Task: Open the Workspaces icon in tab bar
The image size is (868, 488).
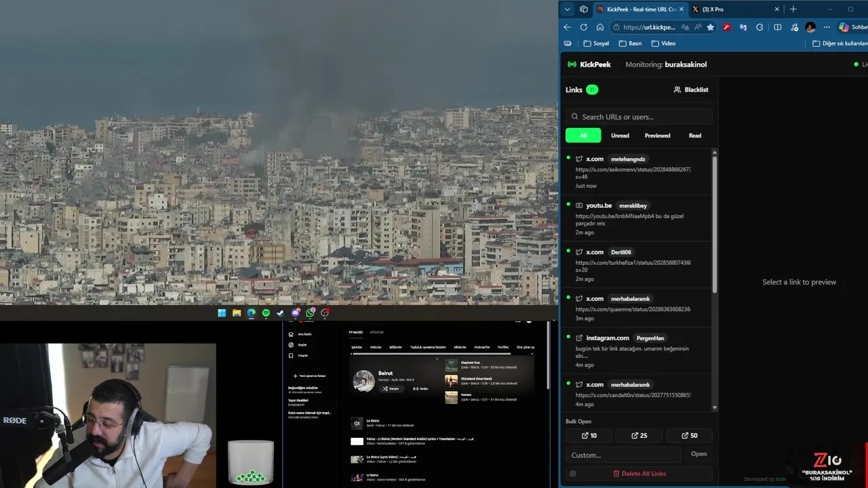Action: (584, 9)
